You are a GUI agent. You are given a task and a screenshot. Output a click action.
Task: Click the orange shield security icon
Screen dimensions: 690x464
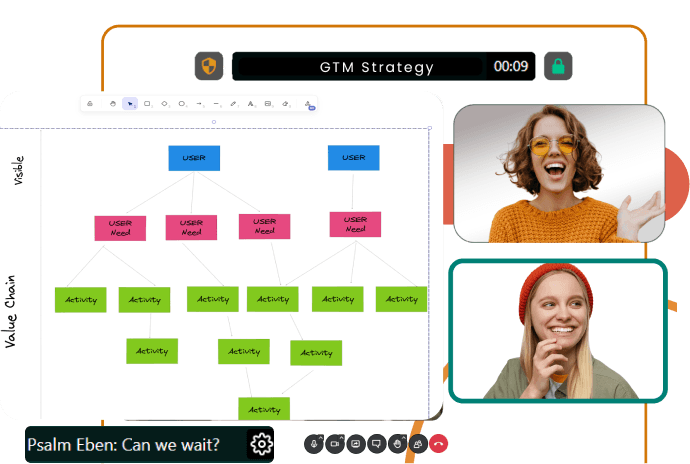tap(209, 66)
